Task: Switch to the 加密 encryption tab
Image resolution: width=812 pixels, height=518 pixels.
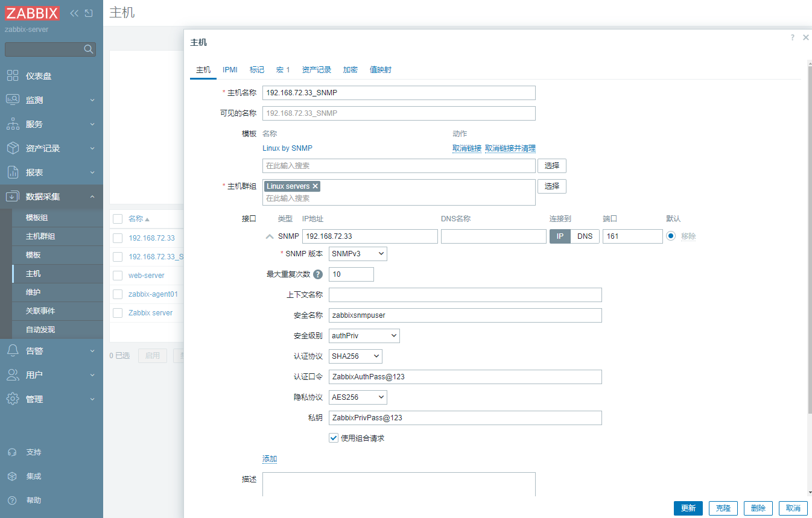Action: pos(350,70)
